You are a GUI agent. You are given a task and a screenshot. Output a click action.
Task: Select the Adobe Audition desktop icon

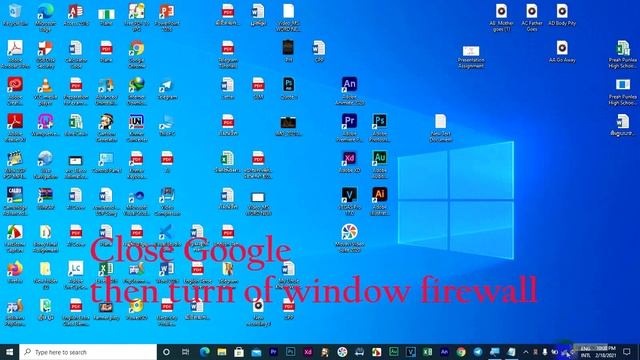click(380, 165)
